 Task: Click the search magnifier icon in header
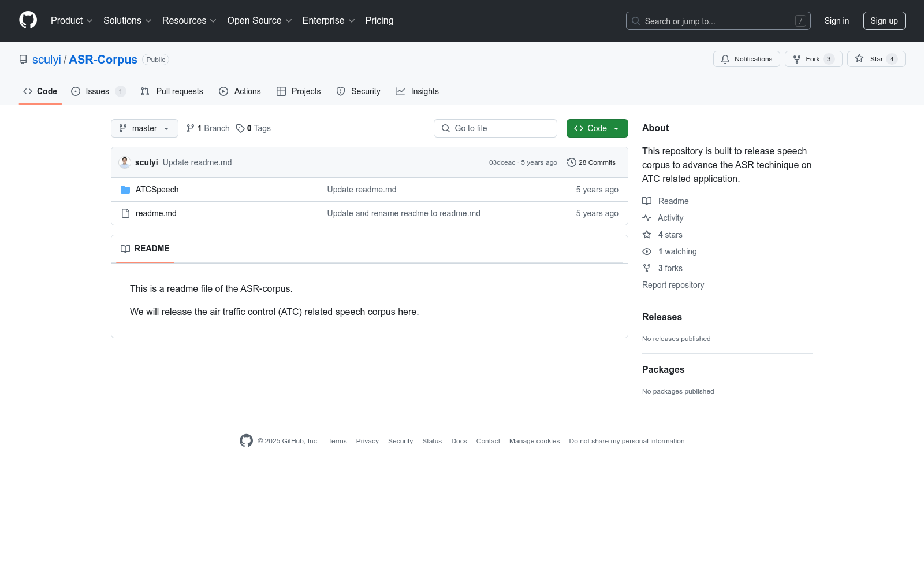(636, 21)
